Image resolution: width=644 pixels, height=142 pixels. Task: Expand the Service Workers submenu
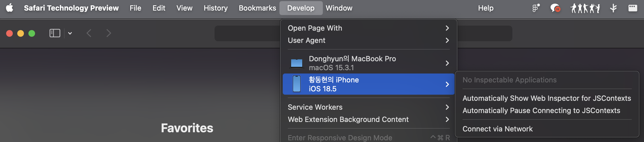368,107
